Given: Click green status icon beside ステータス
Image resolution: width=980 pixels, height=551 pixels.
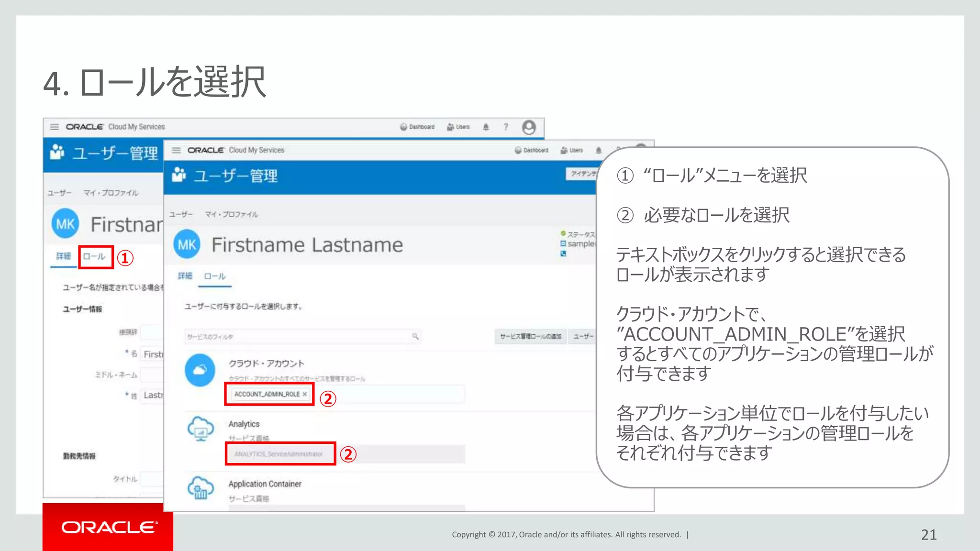Looking at the screenshot, I should 563,233.
